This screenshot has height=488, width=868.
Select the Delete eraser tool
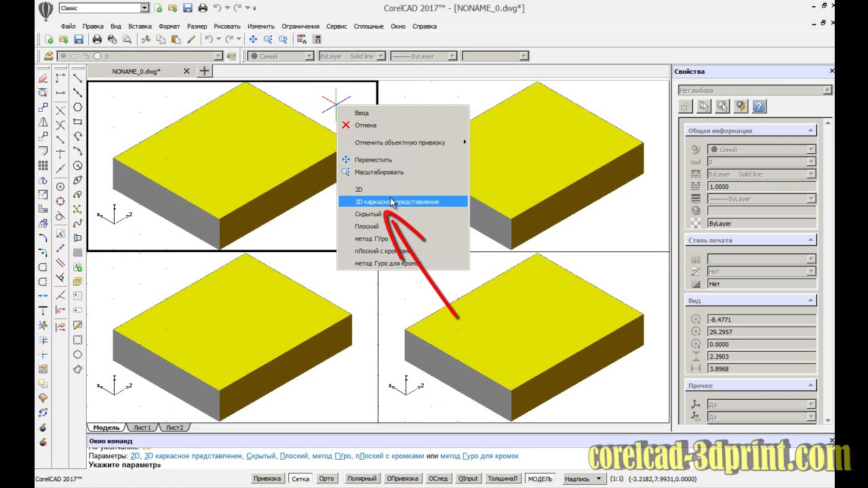pos(43,78)
